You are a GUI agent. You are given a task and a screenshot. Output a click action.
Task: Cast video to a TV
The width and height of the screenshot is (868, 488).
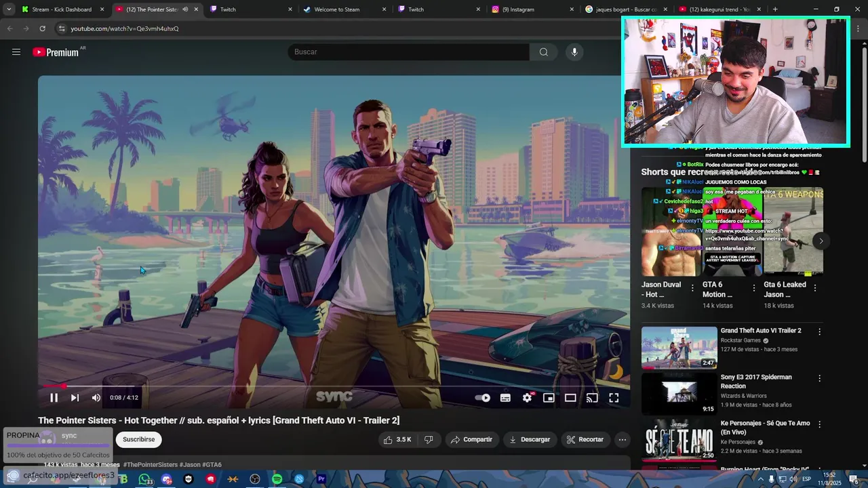[x=592, y=398]
